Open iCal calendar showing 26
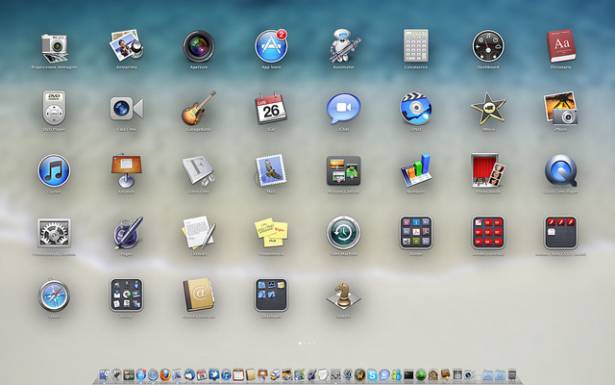The height and width of the screenshot is (385, 615). point(271,109)
